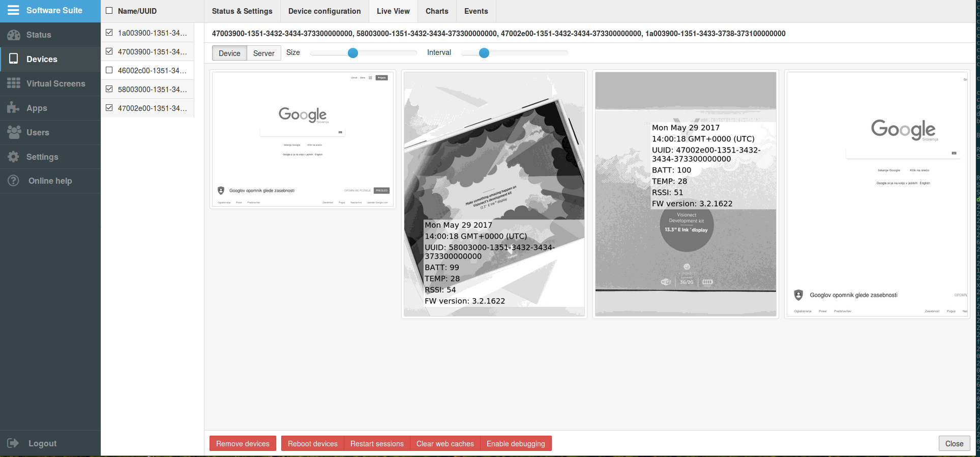This screenshot has height=457, width=980.
Task: Open the Device configuration tab
Action: pos(324,11)
